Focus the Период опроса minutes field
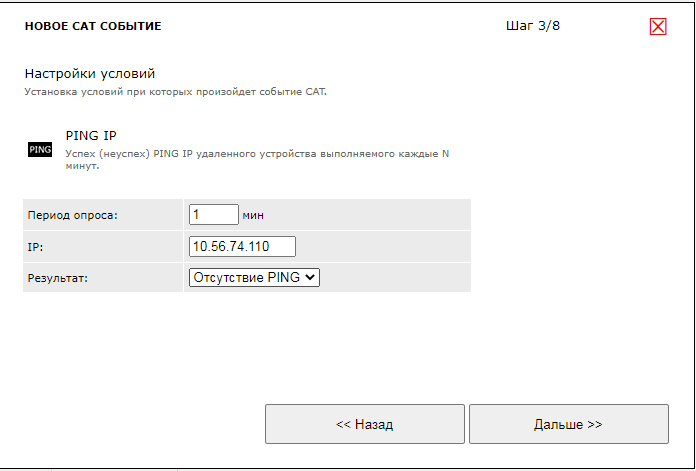 (213, 214)
